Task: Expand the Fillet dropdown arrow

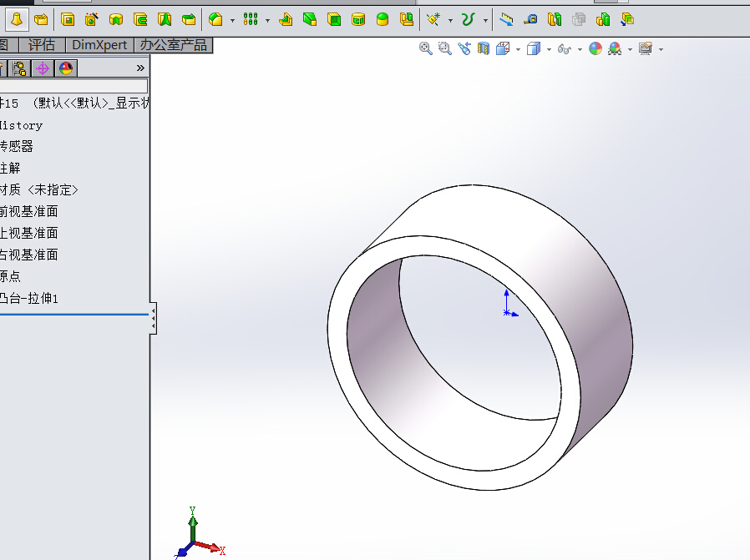Action: coord(232,21)
